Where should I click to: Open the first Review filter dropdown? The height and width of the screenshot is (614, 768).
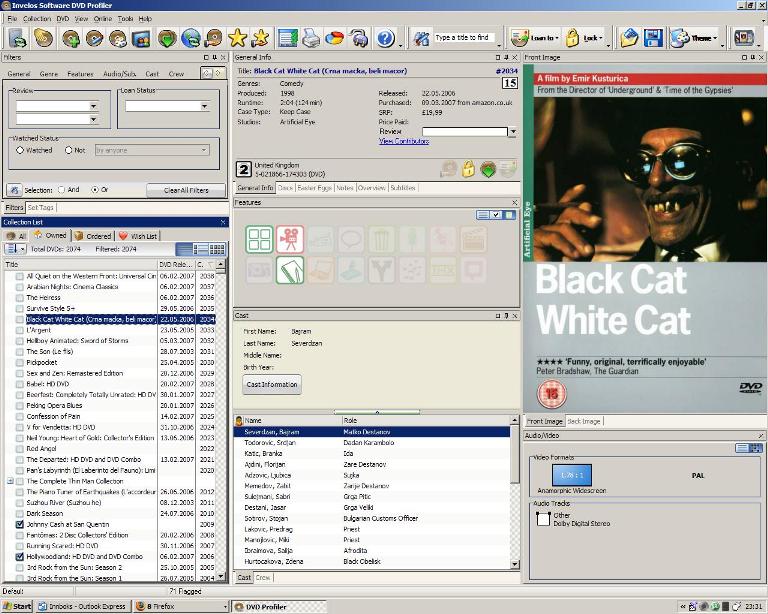pyautogui.click(x=93, y=106)
